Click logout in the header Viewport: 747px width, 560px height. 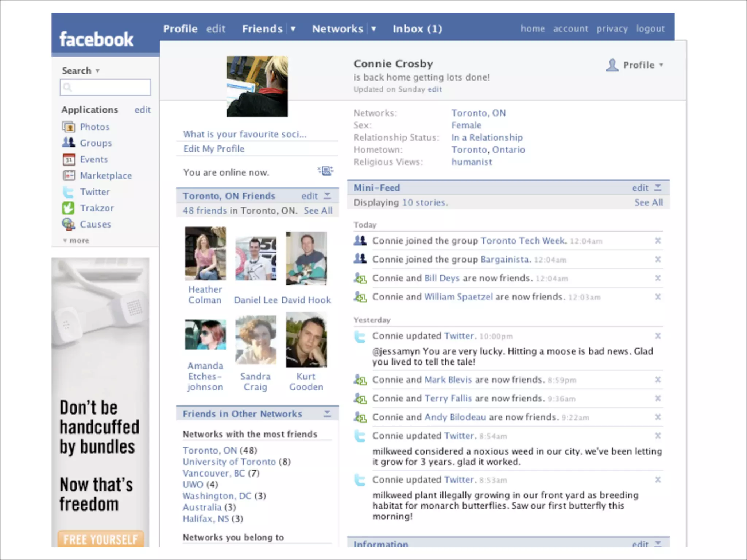650,29
